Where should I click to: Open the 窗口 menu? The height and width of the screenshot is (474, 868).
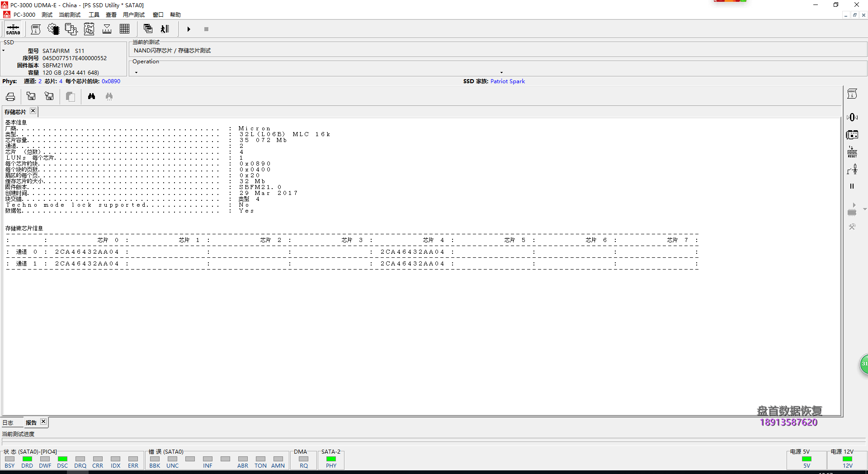pyautogui.click(x=158, y=15)
